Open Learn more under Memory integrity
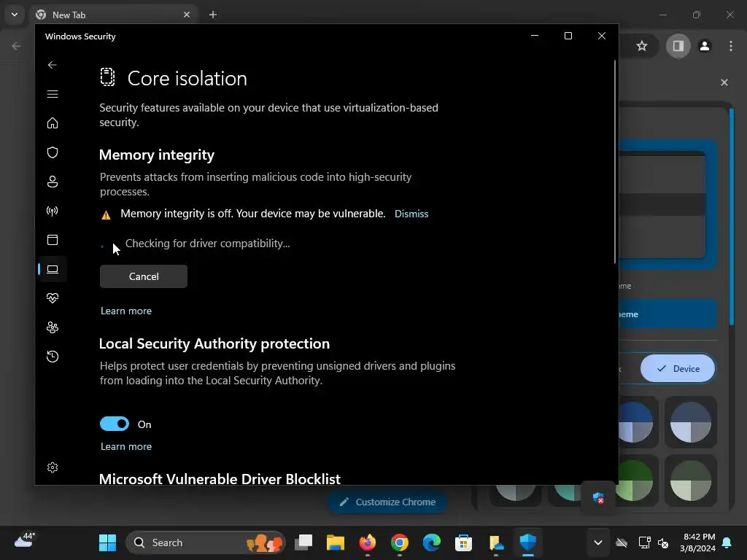This screenshot has width=747, height=560. point(126,311)
